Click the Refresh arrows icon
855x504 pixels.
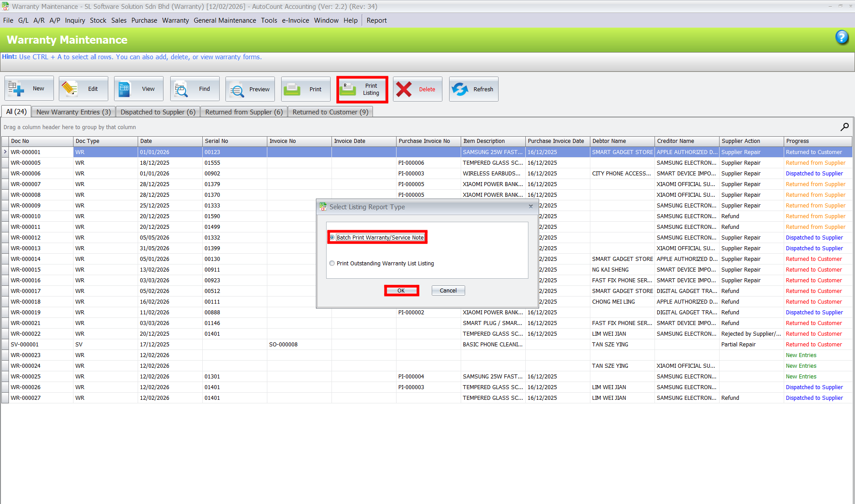(x=460, y=89)
